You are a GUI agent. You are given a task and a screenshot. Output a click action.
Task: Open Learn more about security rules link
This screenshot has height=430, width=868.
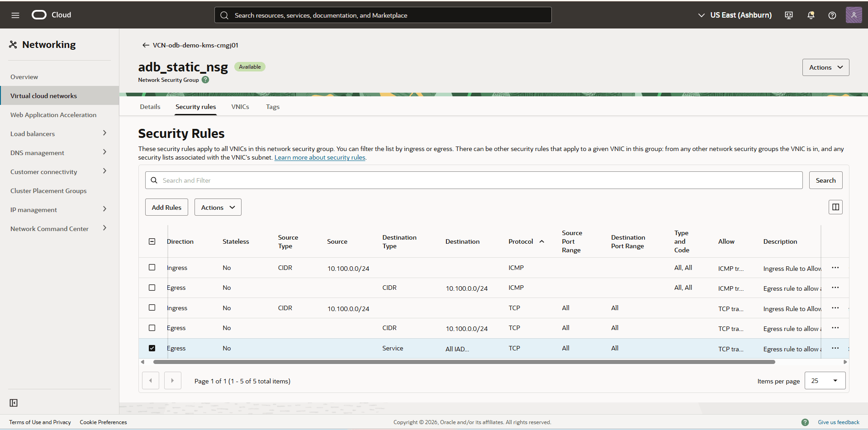(x=320, y=157)
